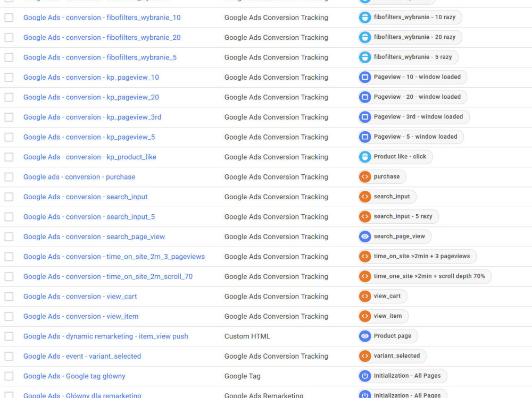Viewport: 532px width, 398px height.
Task: Click the 'search_input - 5 razy' trigger chip
Action: 398,216
